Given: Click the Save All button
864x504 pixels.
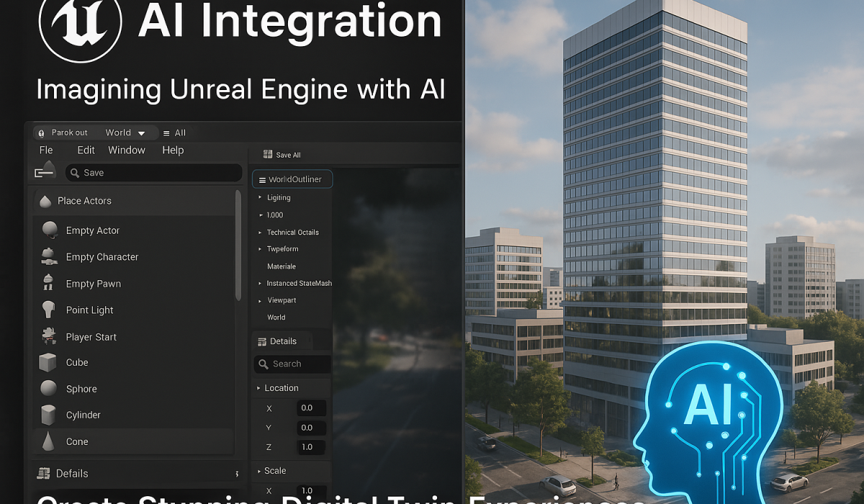Looking at the screenshot, I should (282, 155).
